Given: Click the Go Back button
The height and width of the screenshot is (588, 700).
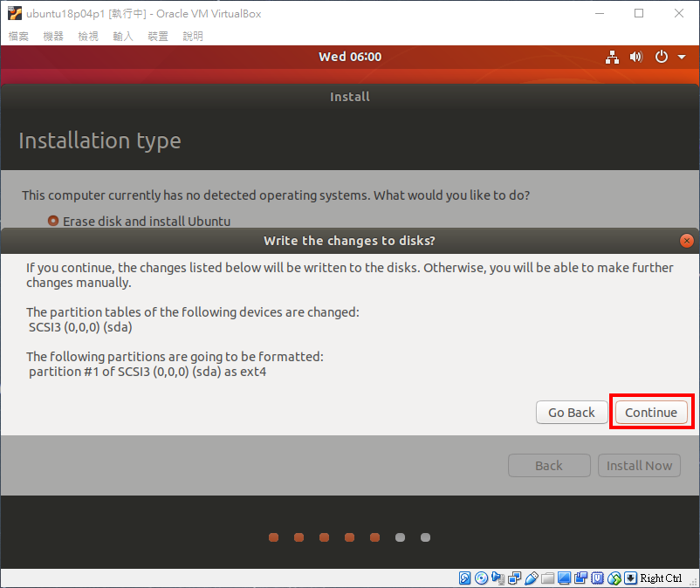Looking at the screenshot, I should 572,413.
